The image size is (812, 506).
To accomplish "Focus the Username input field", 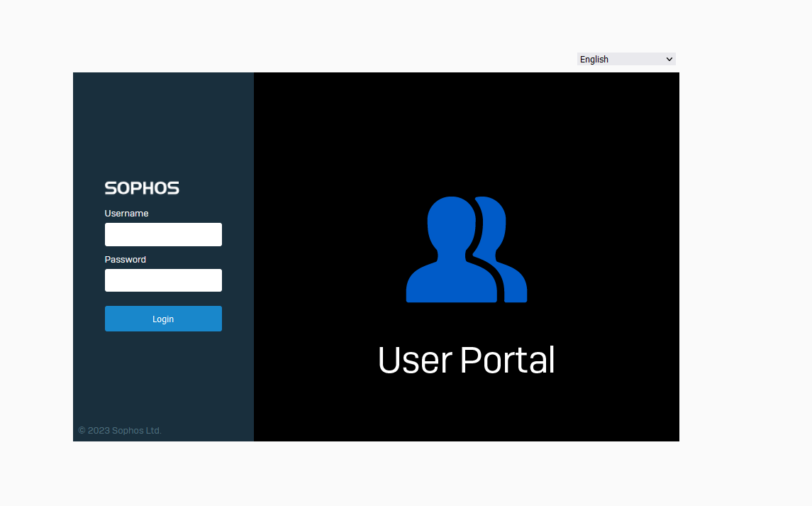I will click(x=163, y=234).
